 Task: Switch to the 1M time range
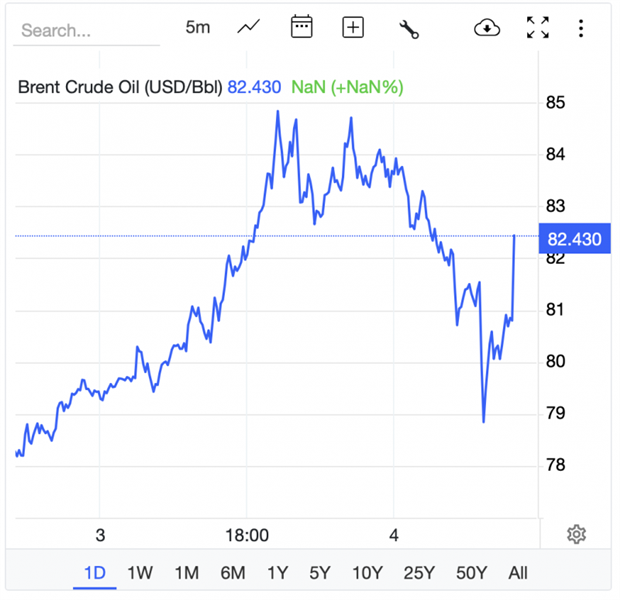pos(186,573)
